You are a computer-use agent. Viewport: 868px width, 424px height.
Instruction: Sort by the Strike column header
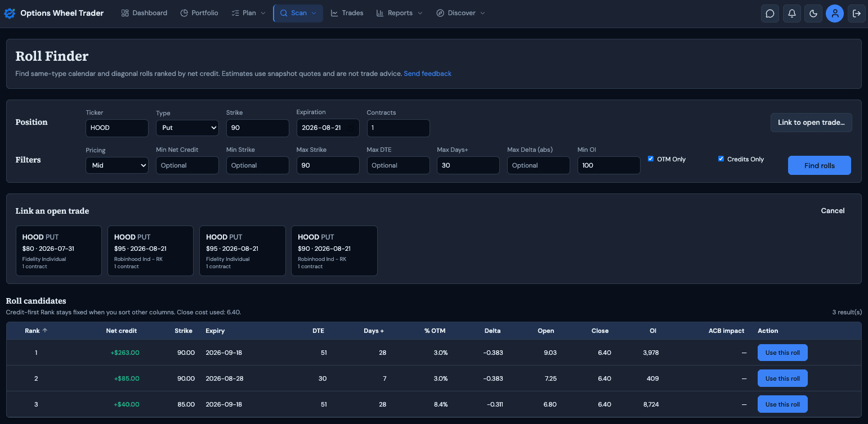[x=184, y=331]
